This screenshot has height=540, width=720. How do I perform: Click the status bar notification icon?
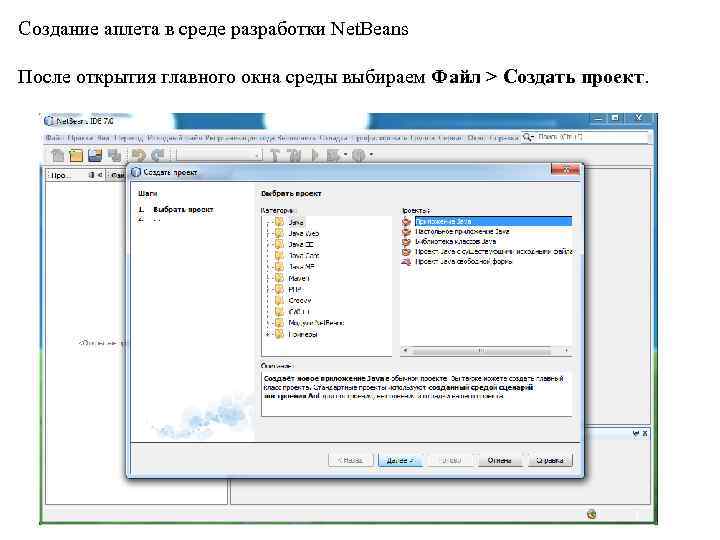pyautogui.click(x=592, y=514)
